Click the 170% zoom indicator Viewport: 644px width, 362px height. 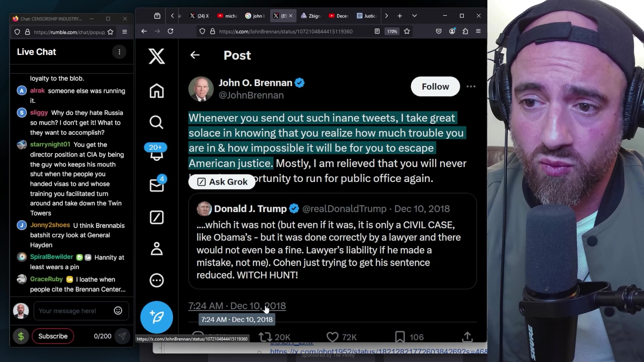pyautogui.click(x=392, y=31)
